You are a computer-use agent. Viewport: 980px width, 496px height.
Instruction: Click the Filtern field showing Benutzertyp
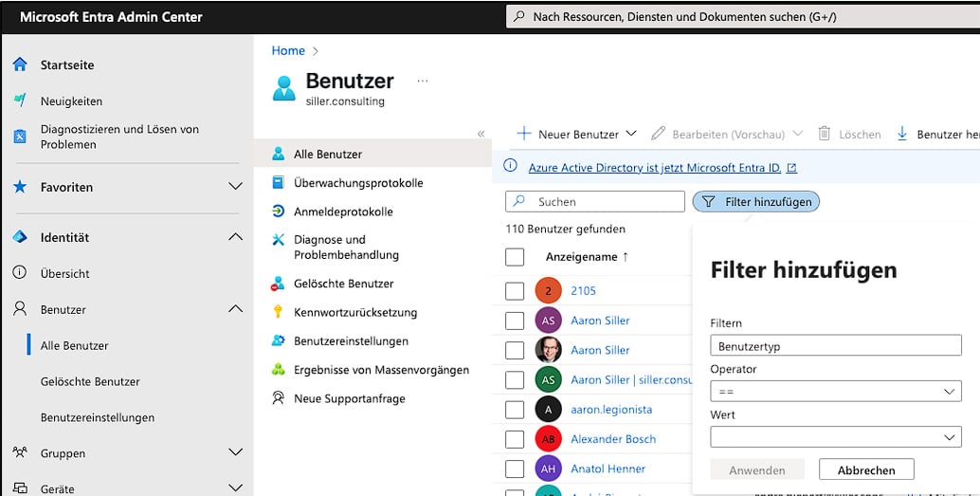(836, 345)
